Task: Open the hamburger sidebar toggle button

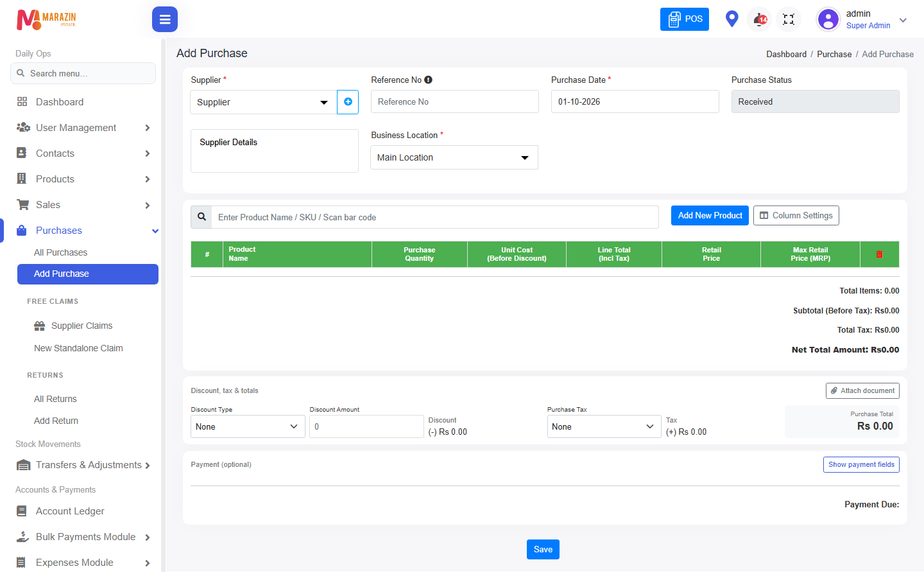Action: point(165,19)
